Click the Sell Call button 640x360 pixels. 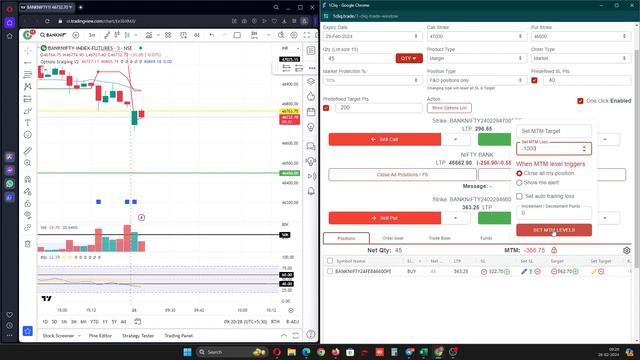pos(384,140)
